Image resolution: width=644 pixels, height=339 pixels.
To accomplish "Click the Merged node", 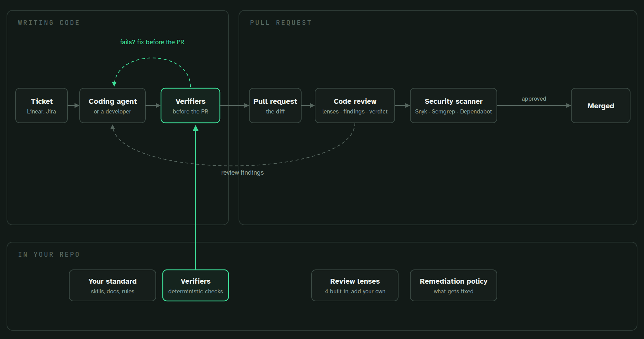I will (601, 106).
